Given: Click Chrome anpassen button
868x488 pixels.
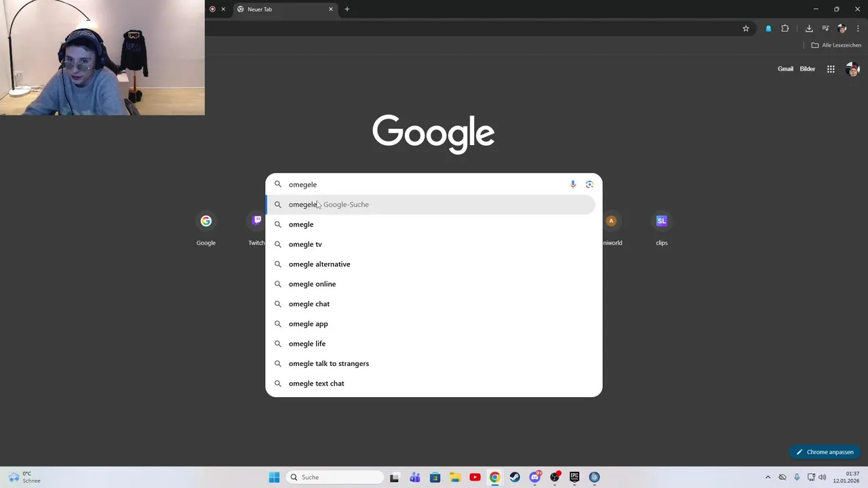Looking at the screenshot, I should tap(825, 452).
